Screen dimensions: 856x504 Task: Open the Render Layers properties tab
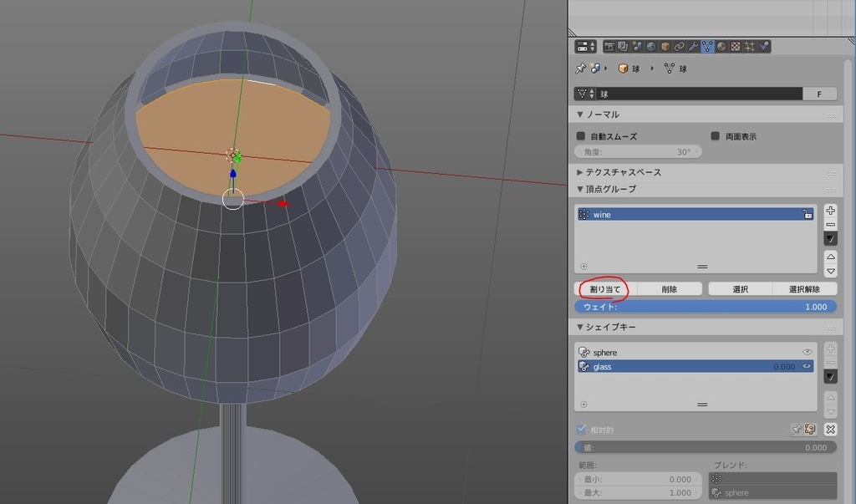coord(623,47)
